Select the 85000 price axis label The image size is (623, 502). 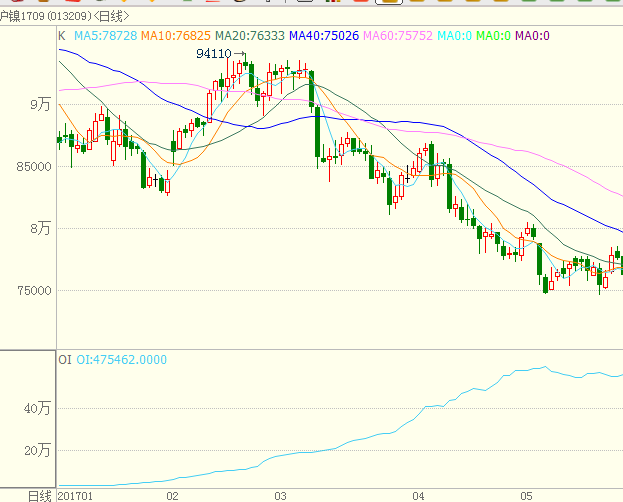tap(34, 167)
